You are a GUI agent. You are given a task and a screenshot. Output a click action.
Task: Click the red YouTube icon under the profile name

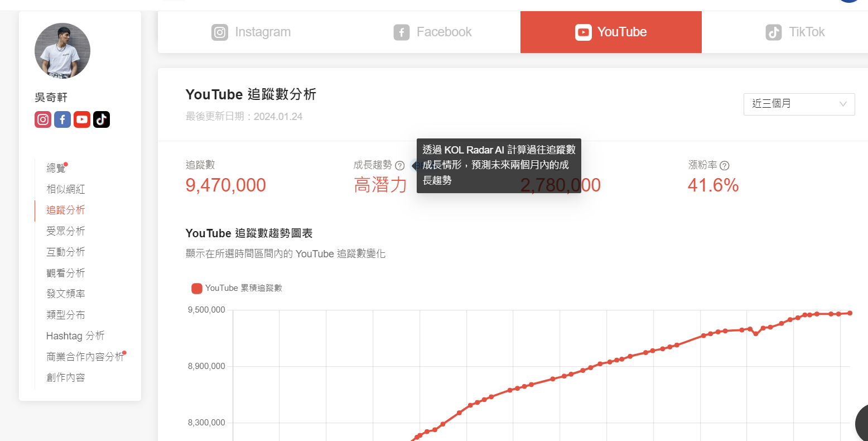(82, 119)
